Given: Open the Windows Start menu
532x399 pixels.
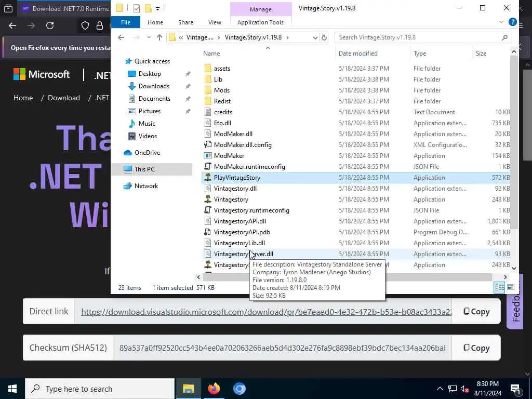Looking at the screenshot, I should pos(12,389).
